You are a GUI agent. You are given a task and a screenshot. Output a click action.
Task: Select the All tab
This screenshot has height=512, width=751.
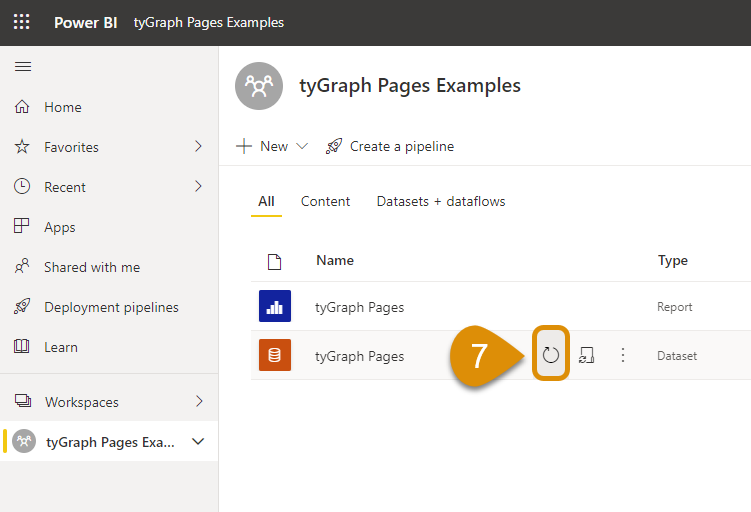(266, 201)
